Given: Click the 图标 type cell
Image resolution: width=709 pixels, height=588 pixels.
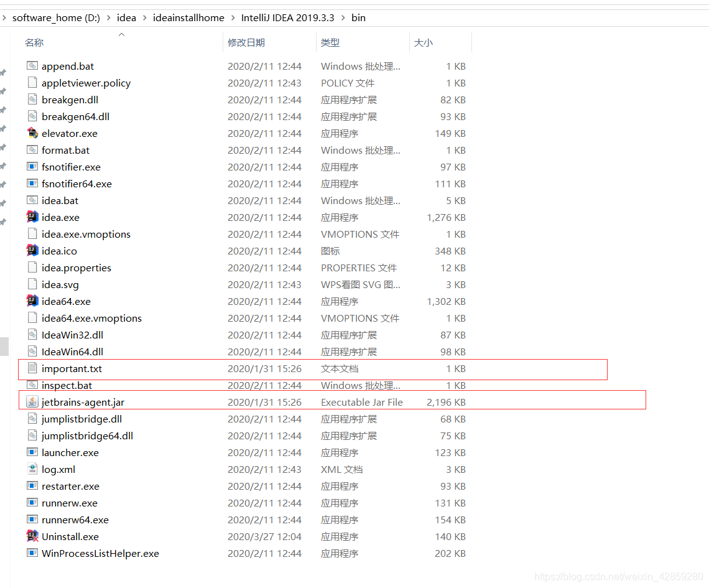Looking at the screenshot, I should (330, 251).
